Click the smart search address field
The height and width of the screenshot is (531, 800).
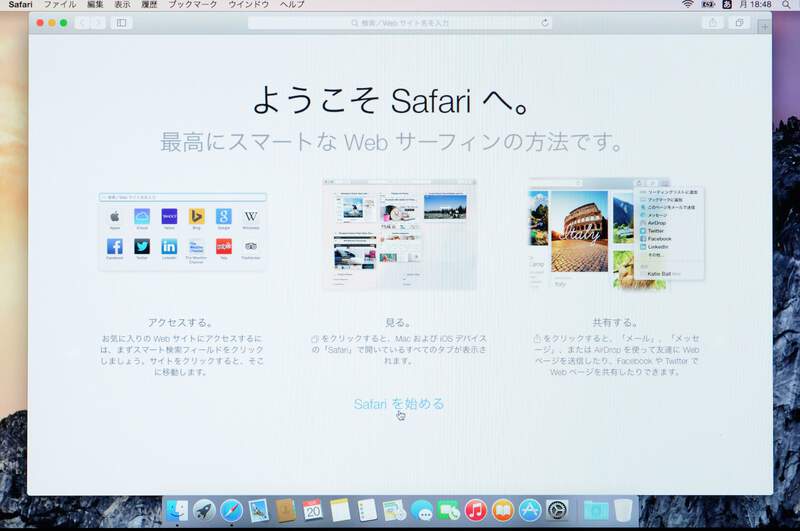(400, 23)
